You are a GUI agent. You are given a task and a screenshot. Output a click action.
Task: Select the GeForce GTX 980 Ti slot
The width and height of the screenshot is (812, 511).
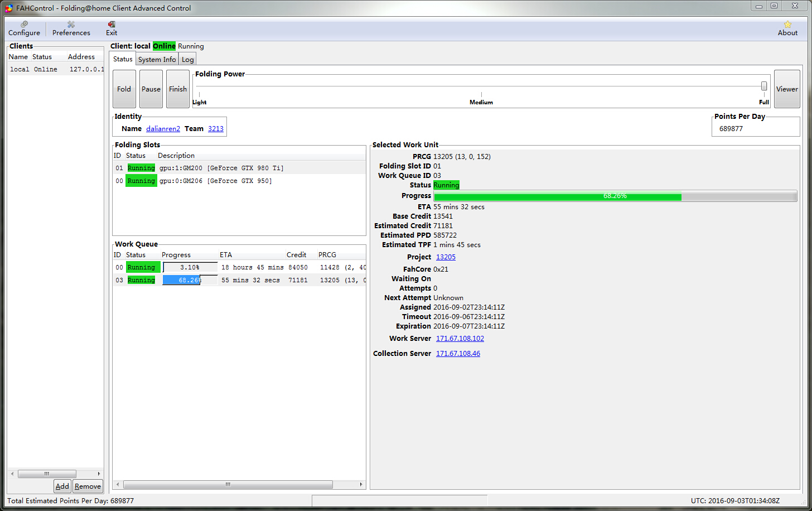pos(239,168)
